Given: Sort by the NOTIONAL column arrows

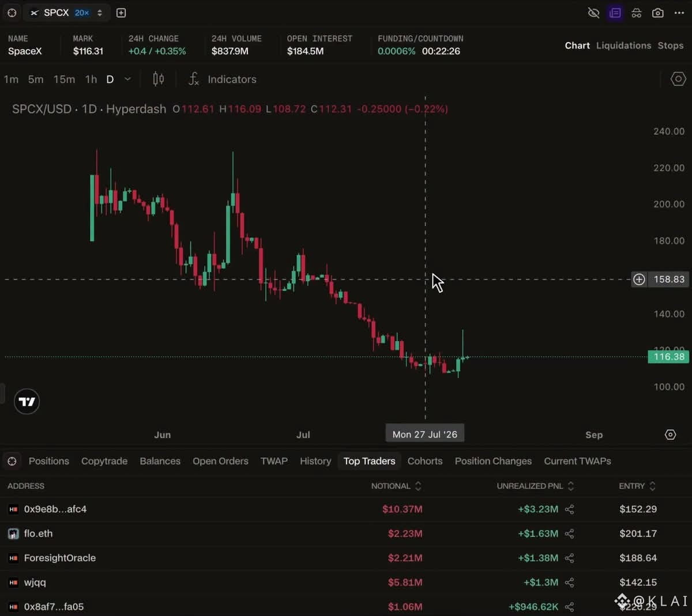Looking at the screenshot, I should pos(418,486).
